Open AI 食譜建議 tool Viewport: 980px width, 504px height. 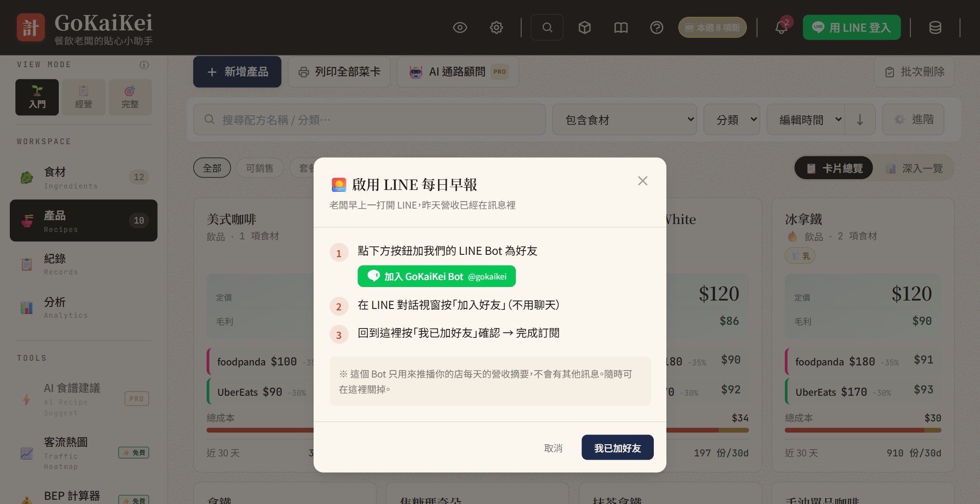point(84,399)
